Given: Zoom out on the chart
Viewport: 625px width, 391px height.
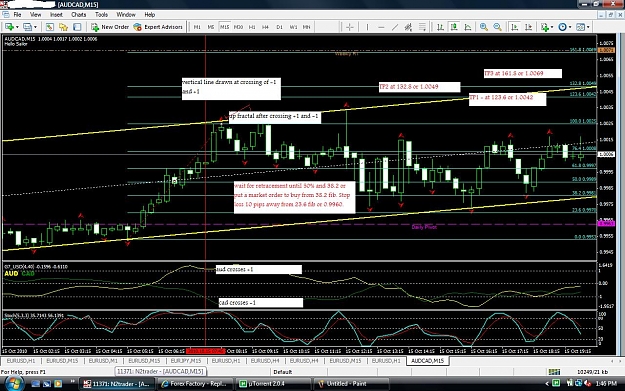Looking at the screenshot, I should click(x=497, y=27).
